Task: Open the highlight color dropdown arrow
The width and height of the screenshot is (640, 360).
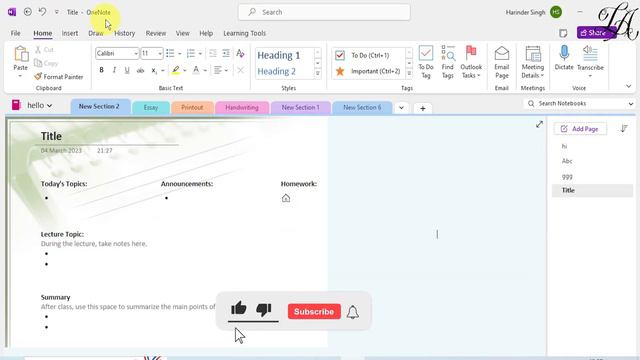Action: pyautogui.click(x=185, y=71)
